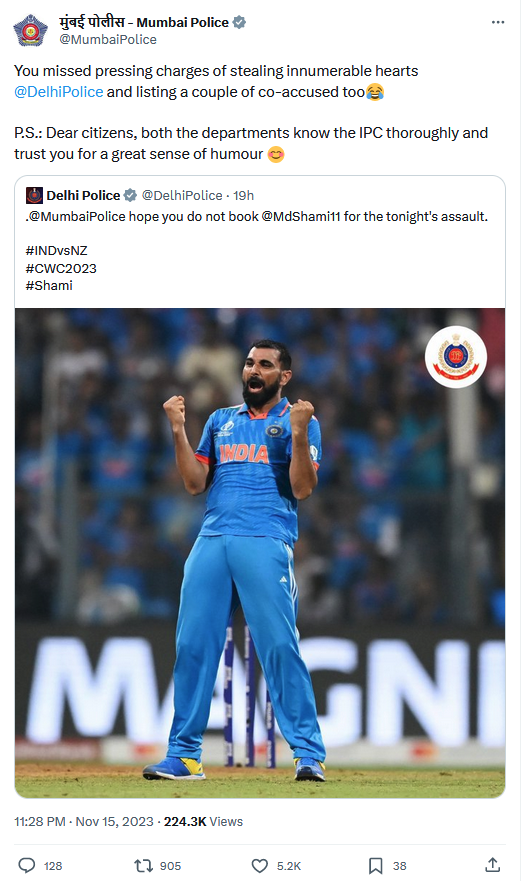Open the cricketer photo in quoted tweet
The image size is (524, 881).
point(260,553)
